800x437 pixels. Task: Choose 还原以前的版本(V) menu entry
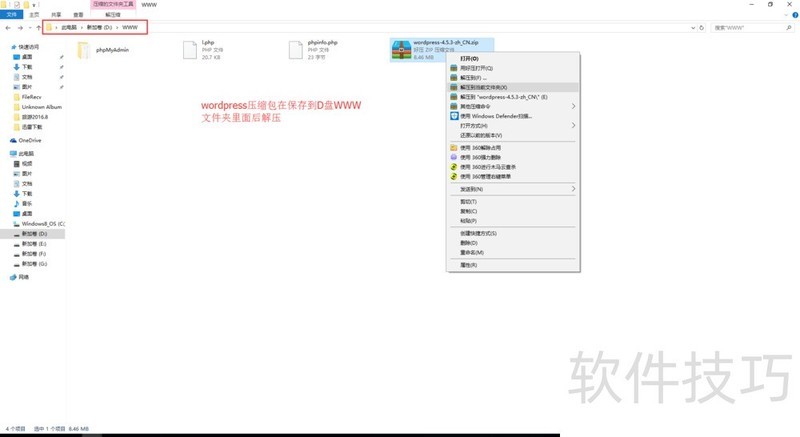click(x=513, y=135)
